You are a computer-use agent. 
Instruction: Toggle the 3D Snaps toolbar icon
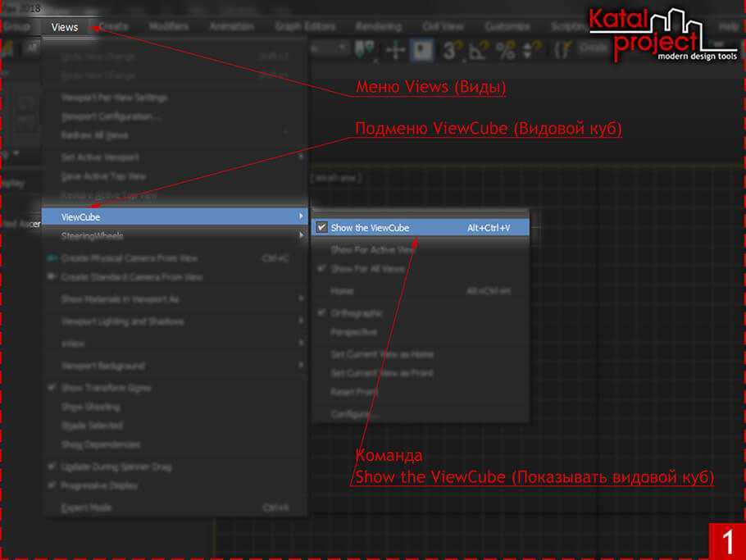tap(450, 51)
